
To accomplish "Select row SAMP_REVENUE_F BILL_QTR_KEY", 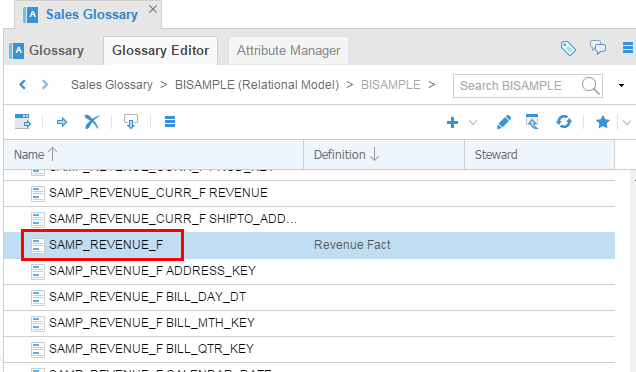I will (x=309, y=349).
